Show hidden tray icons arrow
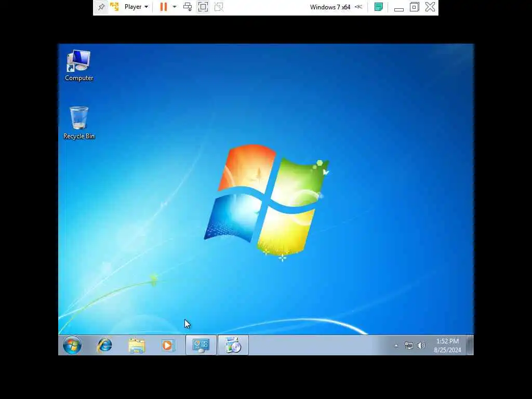The image size is (532, 399). click(x=396, y=345)
